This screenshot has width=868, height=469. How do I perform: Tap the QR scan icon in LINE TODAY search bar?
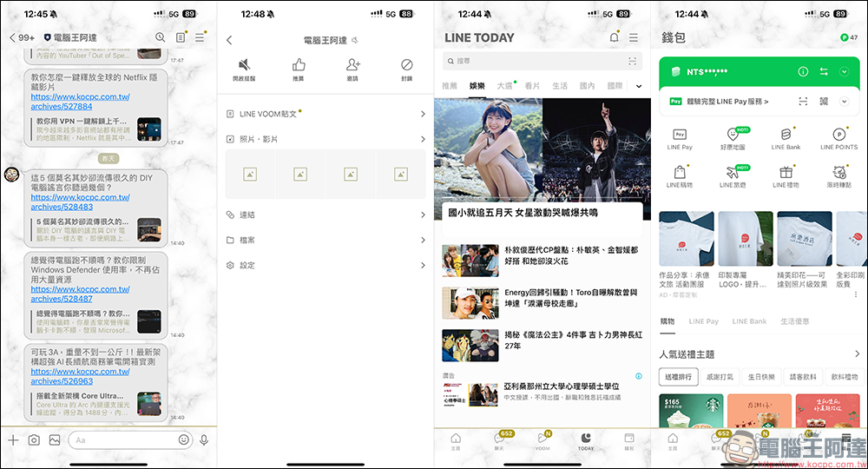632,61
